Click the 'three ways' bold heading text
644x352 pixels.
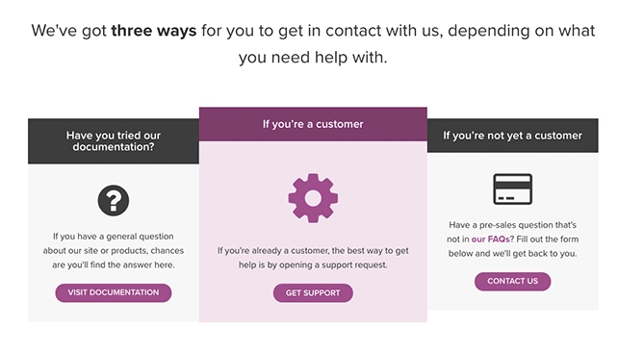tap(154, 31)
